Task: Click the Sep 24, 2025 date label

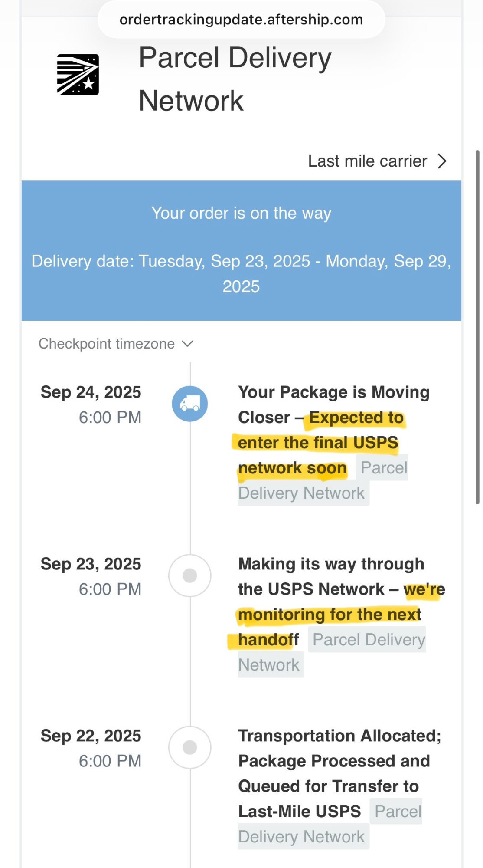Action: click(91, 392)
